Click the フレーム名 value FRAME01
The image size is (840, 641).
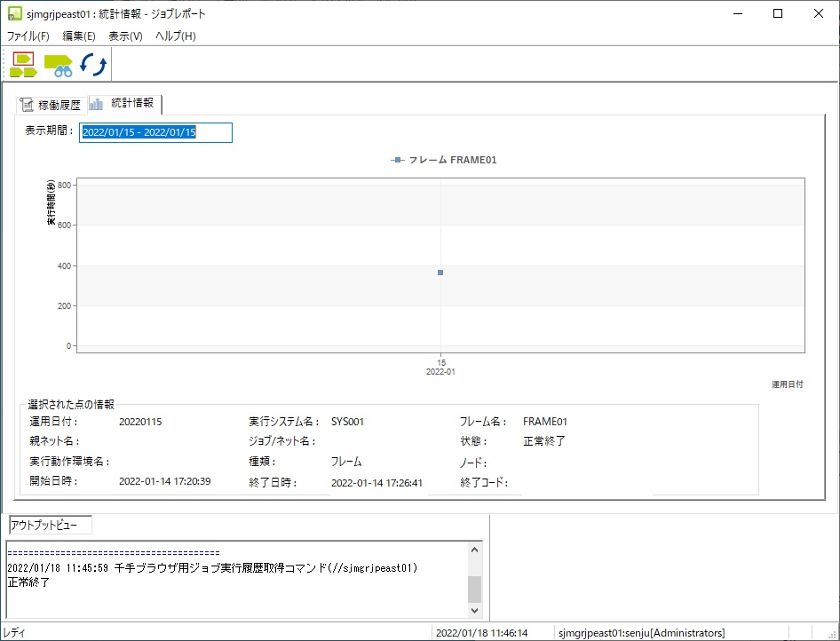click(545, 422)
